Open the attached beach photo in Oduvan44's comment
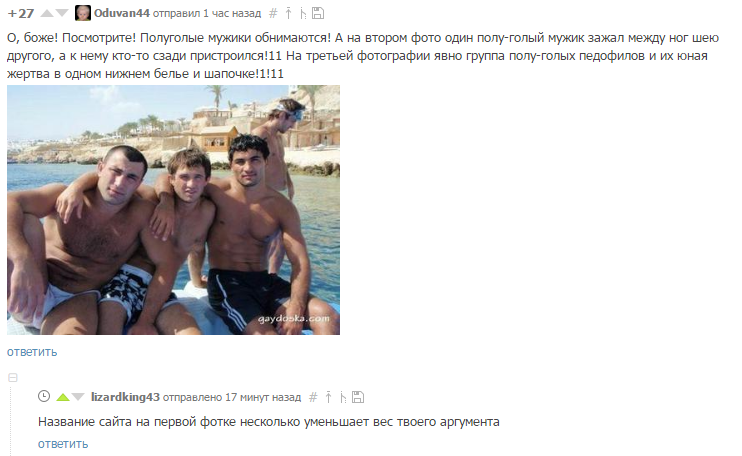The height and width of the screenshot is (456, 742). tap(173, 210)
